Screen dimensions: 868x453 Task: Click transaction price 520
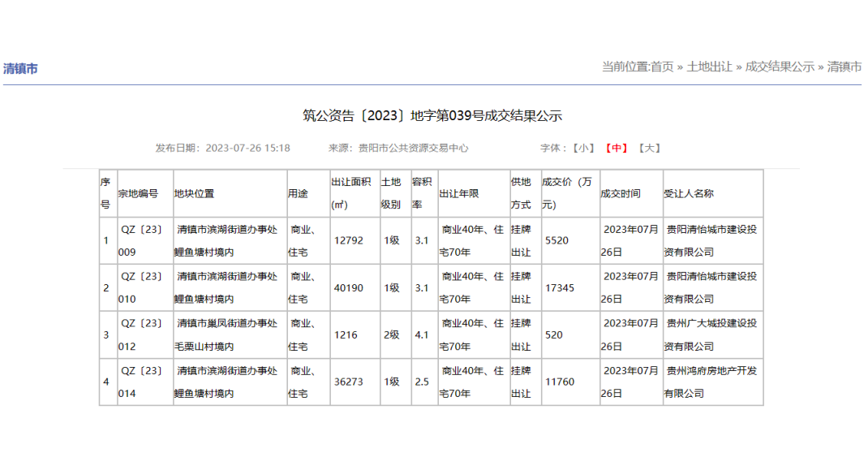(x=553, y=335)
